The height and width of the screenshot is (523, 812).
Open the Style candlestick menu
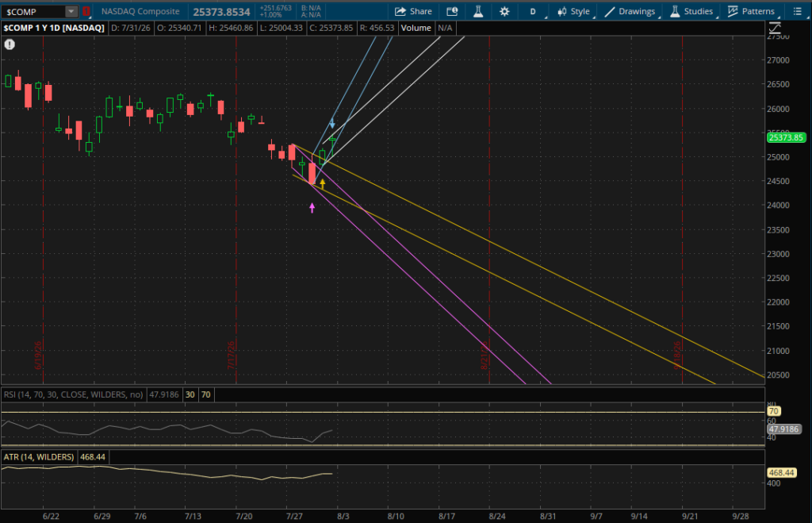[574, 11]
